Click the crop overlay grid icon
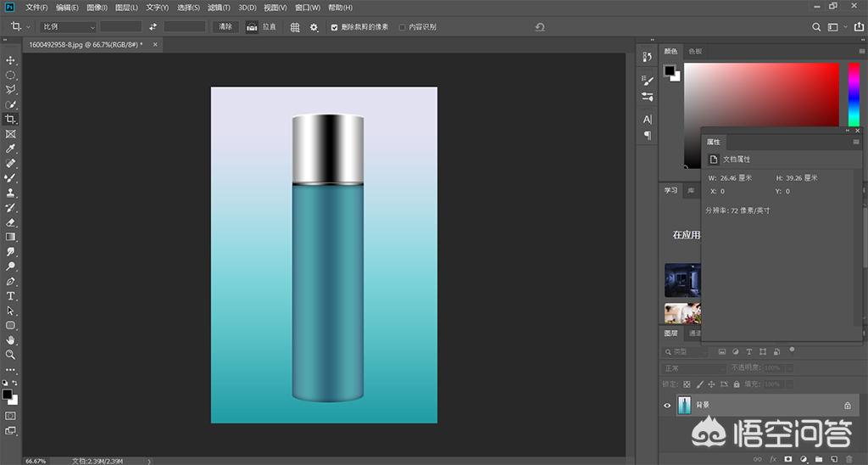 pos(295,27)
